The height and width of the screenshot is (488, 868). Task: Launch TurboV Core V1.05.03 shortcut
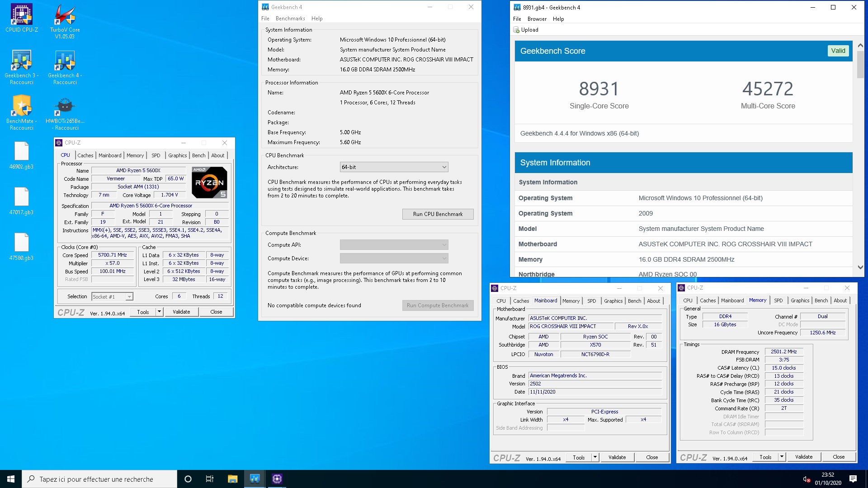point(65,22)
